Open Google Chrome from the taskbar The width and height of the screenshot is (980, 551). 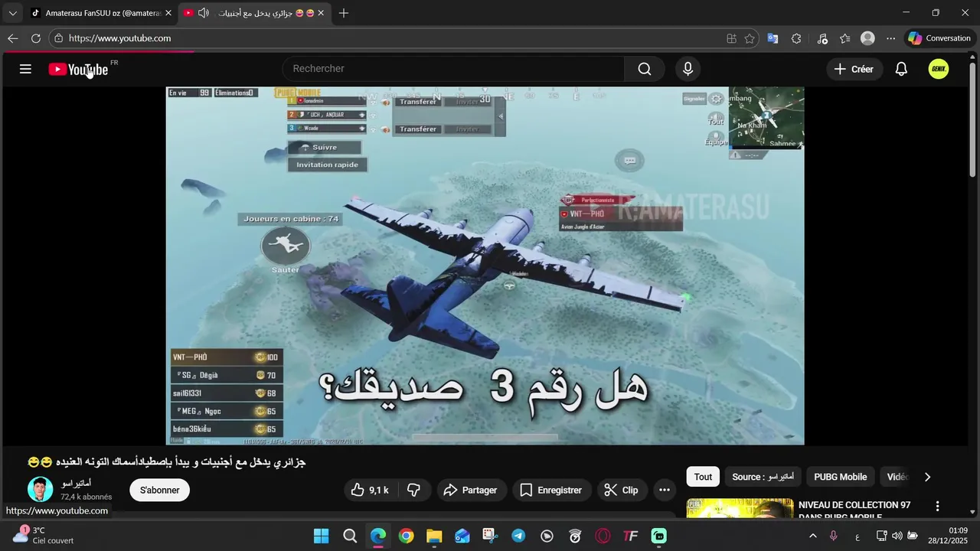click(x=407, y=536)
